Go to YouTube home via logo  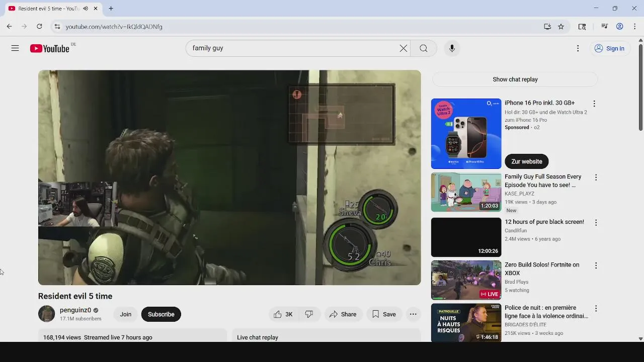[x=49, y=48]
